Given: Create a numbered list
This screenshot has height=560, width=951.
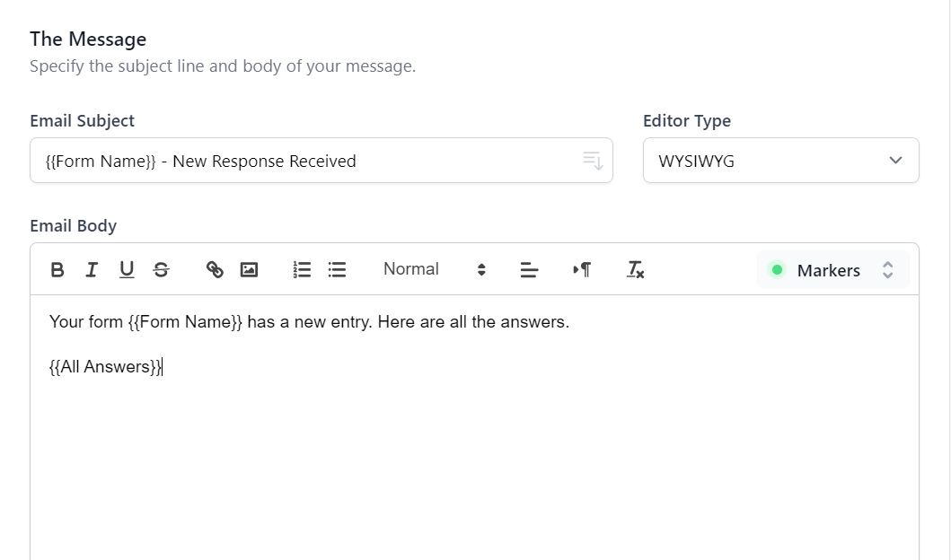Looking at the screenshot, I should (x=301, y=269).
